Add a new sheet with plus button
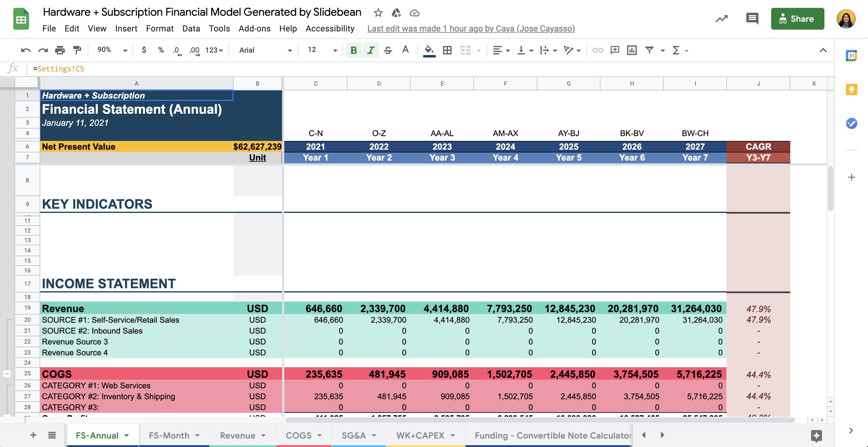 (x=33, y=435)
